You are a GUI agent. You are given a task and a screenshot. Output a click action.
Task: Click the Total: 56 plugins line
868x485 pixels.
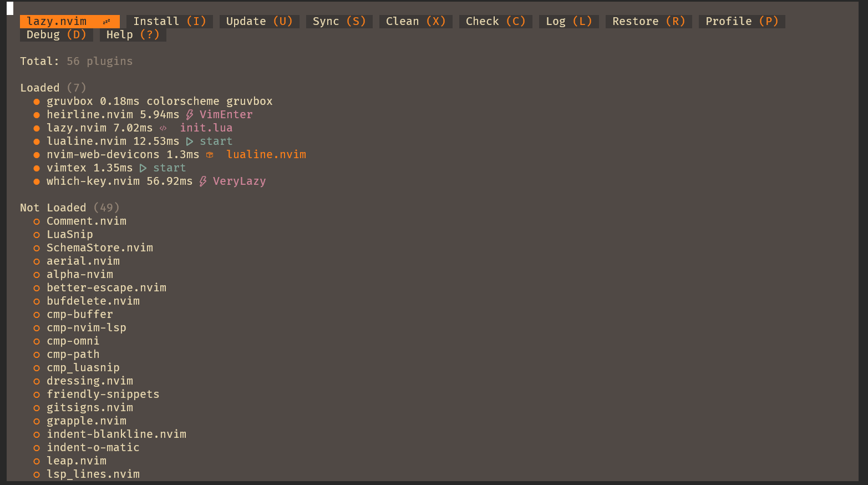click(76, 61)
